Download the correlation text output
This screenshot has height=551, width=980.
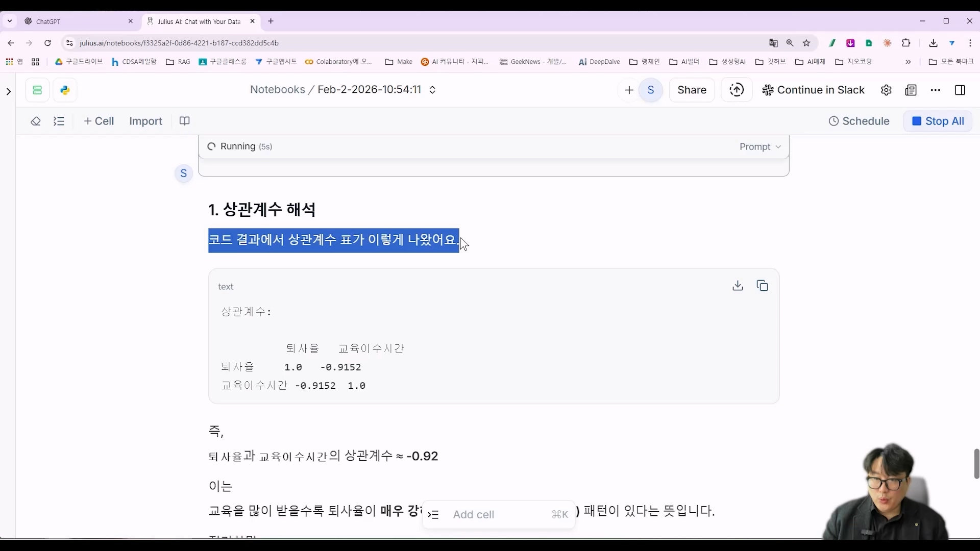tap(737, 286)
